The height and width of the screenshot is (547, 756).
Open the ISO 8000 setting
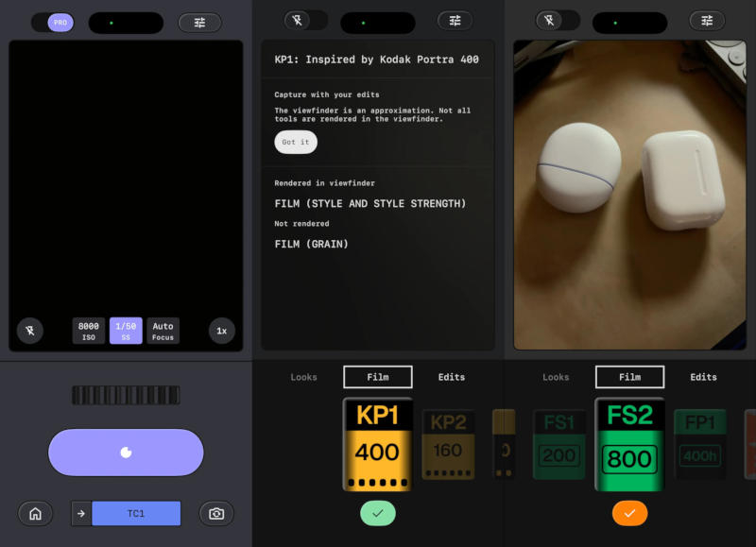(x=89, y=331)
